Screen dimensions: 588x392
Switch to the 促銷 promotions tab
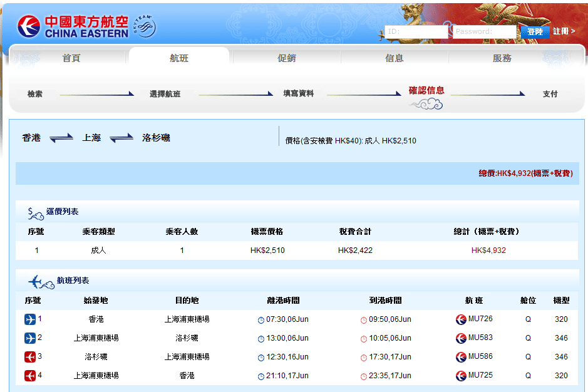point(287,58)
